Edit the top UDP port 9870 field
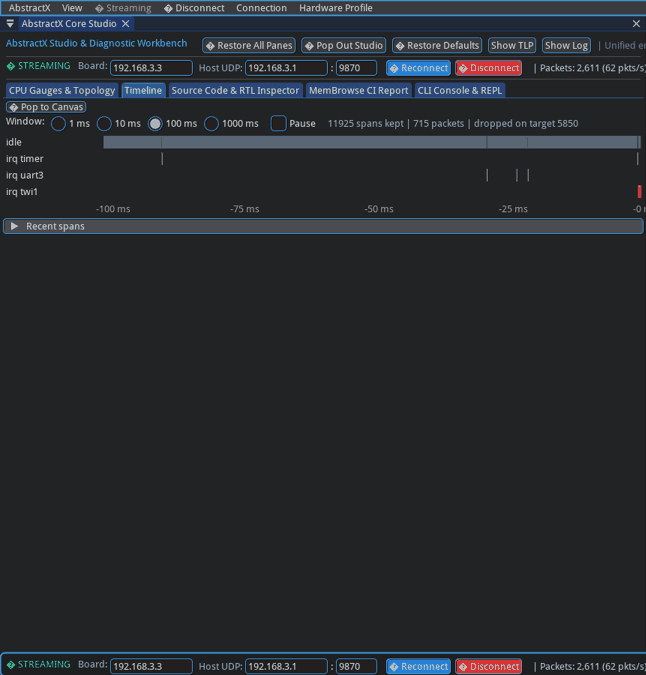Screen dimensions: 646x675 click(356, 68)
